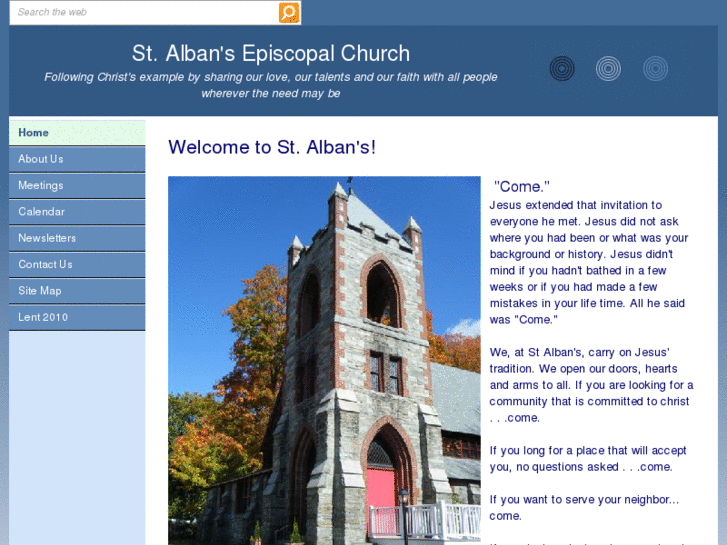The image size is (727, 545).
Task: Select the Lent 2010 menu item
Action: [77, 318]
